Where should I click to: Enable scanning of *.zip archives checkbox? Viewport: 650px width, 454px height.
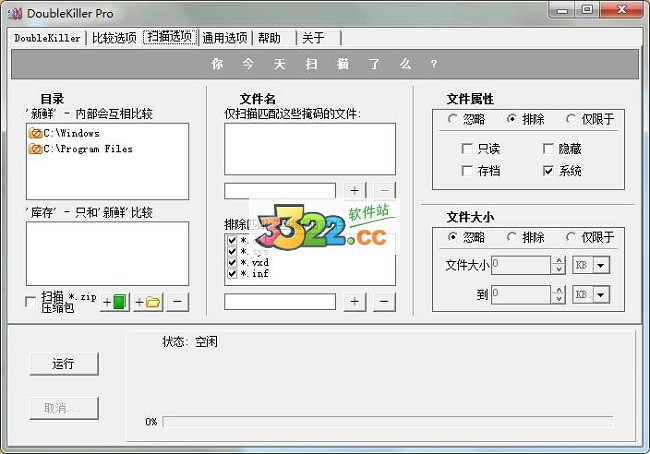(x=30, y=301)
